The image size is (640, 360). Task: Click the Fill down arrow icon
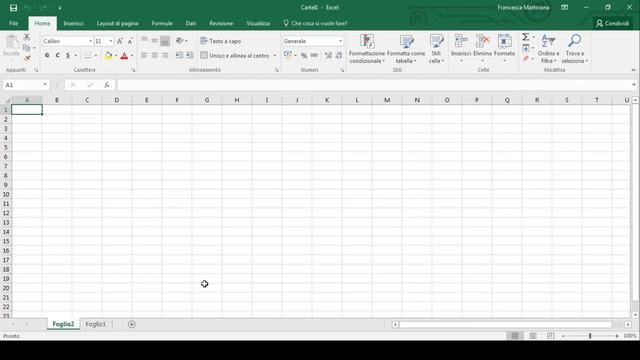pyautogui.click(x=526, y=48)
